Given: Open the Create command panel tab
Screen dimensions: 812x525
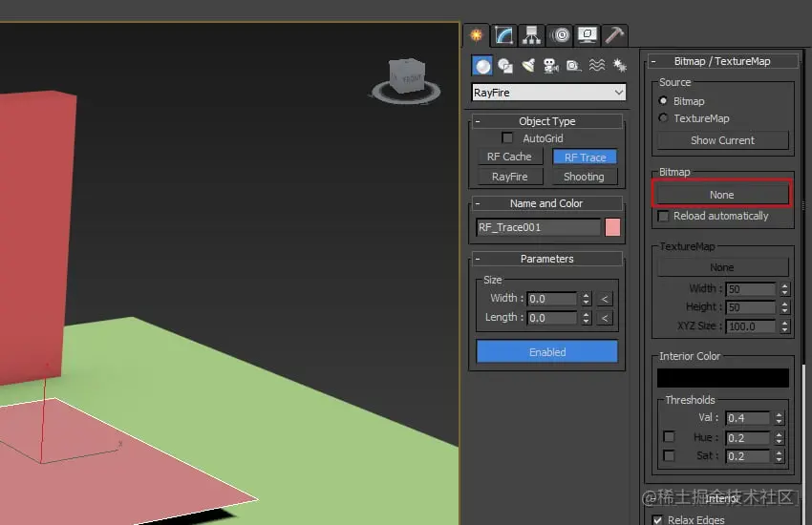Looking at the screenshot, I should click(x=477, y=35).
